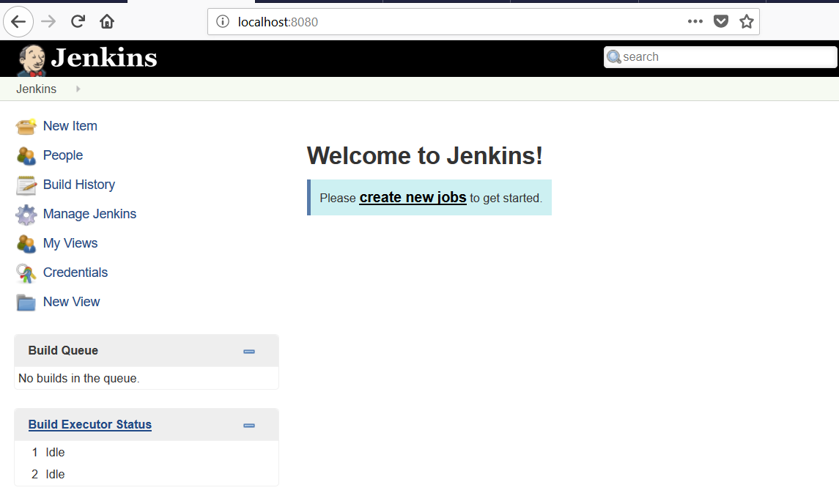Expand the Jenkins breadcrumb arrow menu

(78, 89)
